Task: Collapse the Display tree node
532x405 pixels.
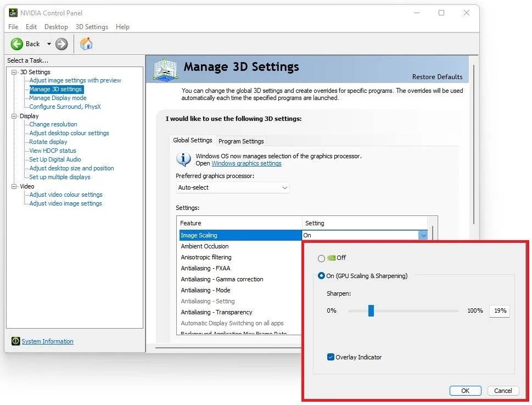Action: pyautogui.click(x=14, y=116)
